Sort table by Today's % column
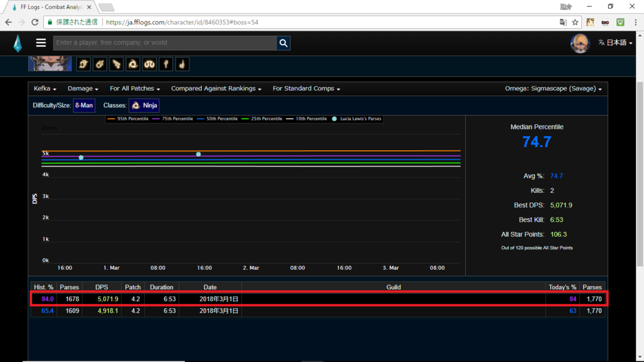Image resolution: width=644 pixels, height=362 pixels. click(562, 287)
